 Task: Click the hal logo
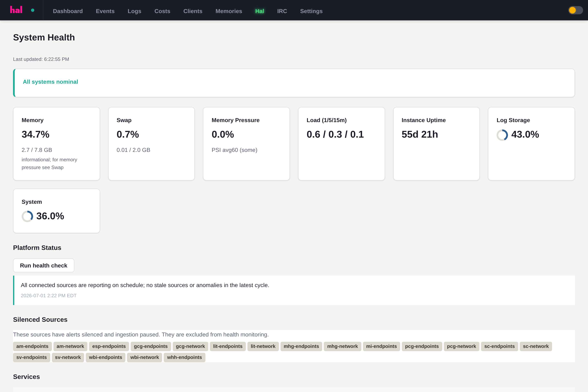click(16, 10)
